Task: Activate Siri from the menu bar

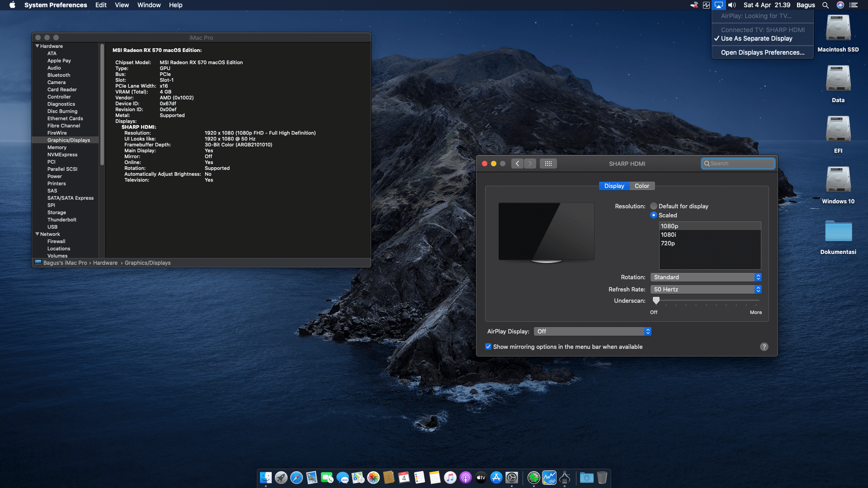Action: 840,5
